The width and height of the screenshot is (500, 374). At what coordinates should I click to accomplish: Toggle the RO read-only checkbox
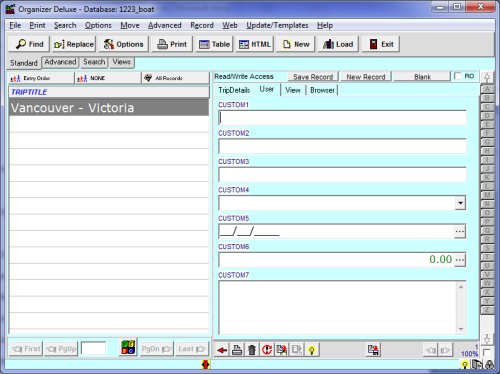click(x=458, y=76)
